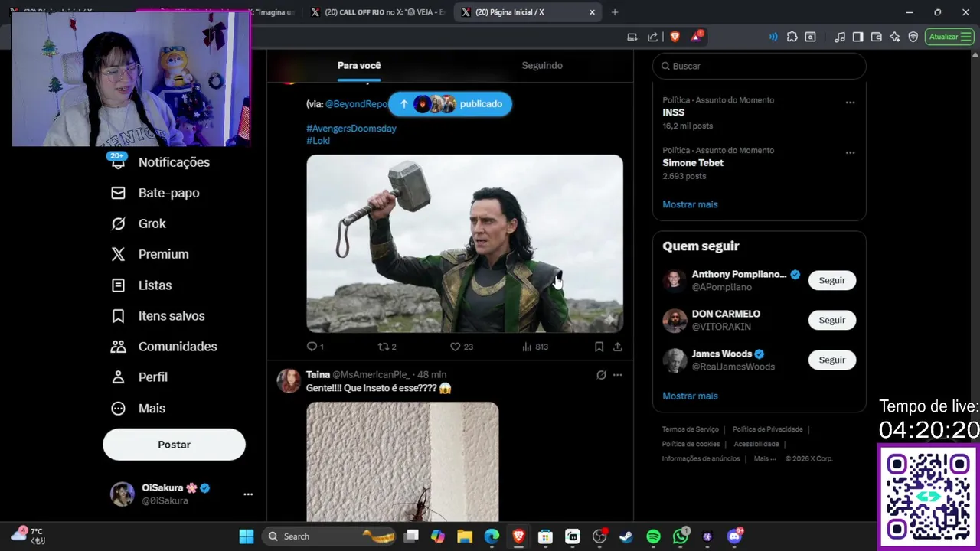Open Acessibilidade footer link
The image size is (980, 551).
tap(756, 444)
